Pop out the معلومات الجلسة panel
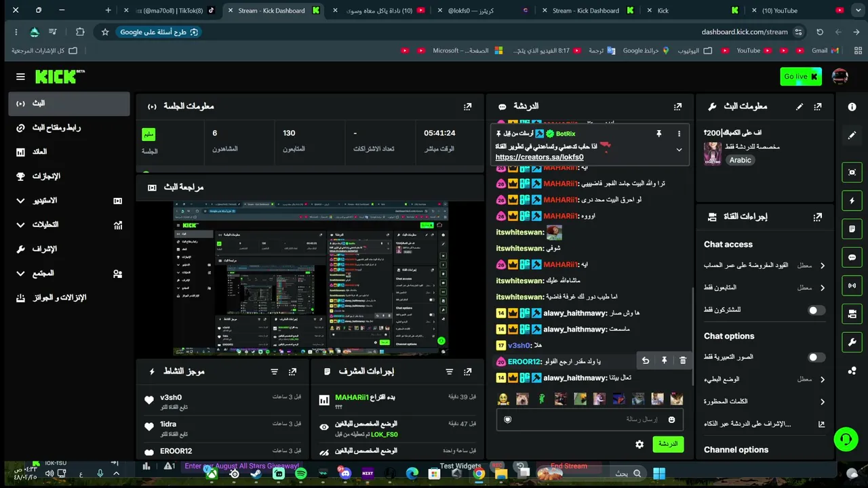The width and height of the screenshot is (868, 488). 467,106
